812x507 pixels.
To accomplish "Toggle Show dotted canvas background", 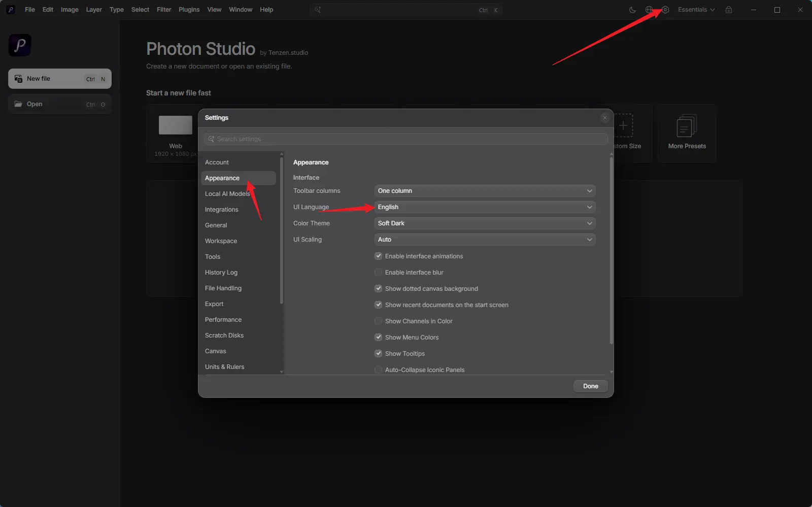I will click(x=378, y=289).
